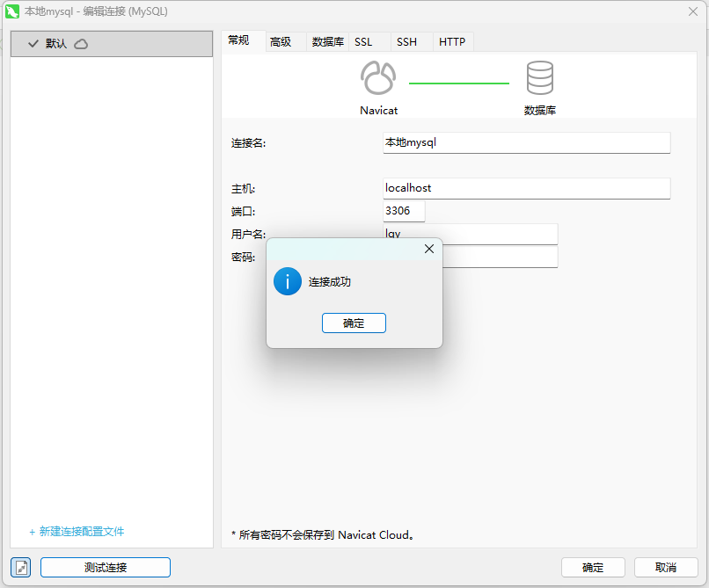This screenshot has width=709, height=588.
Task: Click the 用户名 input field
Action: (x=471, y=234)
